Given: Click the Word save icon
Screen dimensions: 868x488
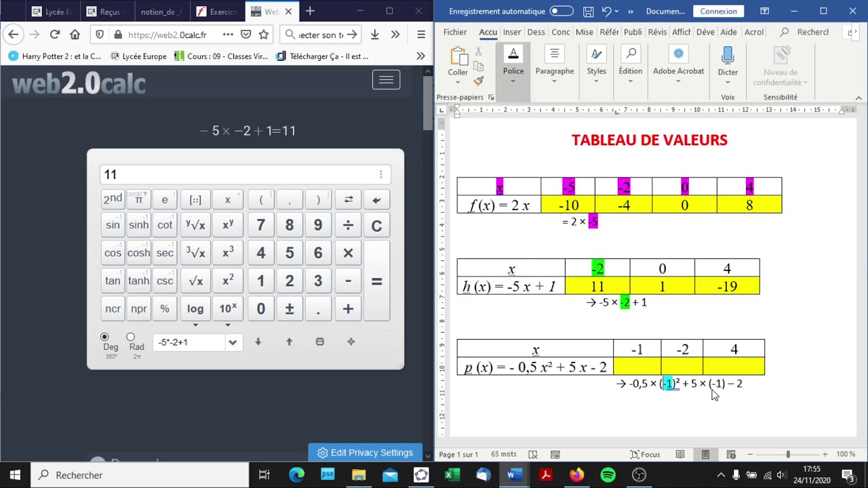Looking at the screenshot, I should 588,12.
